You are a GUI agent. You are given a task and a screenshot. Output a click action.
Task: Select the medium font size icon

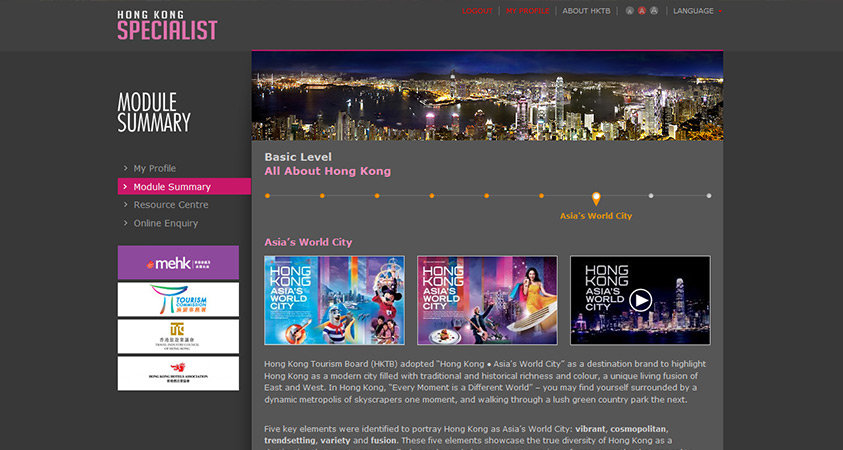tap(641, 11)
